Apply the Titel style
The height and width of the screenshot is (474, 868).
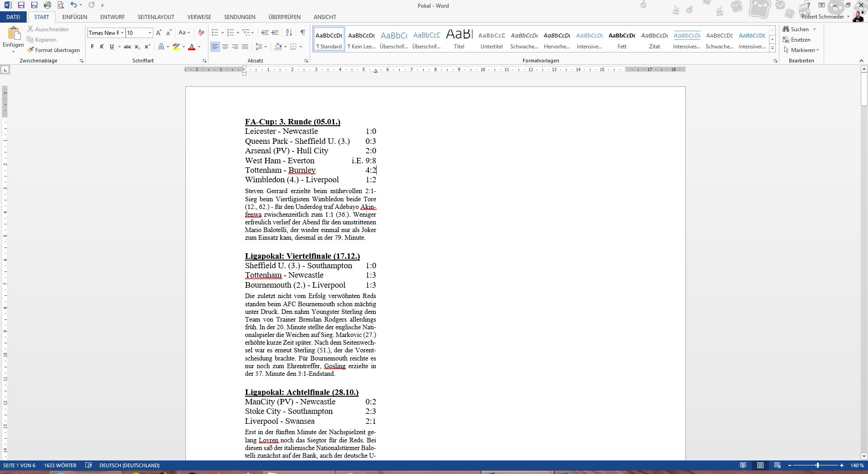459,39
